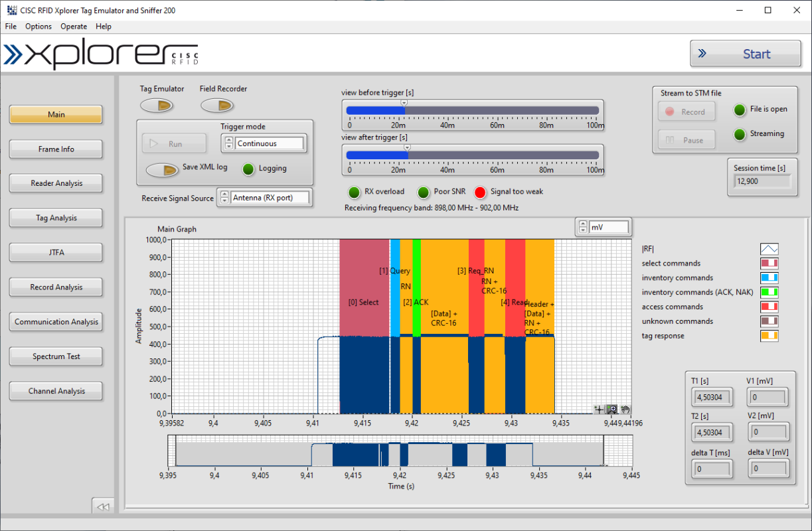Toggle the Field Recorder switch
Screen dimensions: 812x531
217,105
